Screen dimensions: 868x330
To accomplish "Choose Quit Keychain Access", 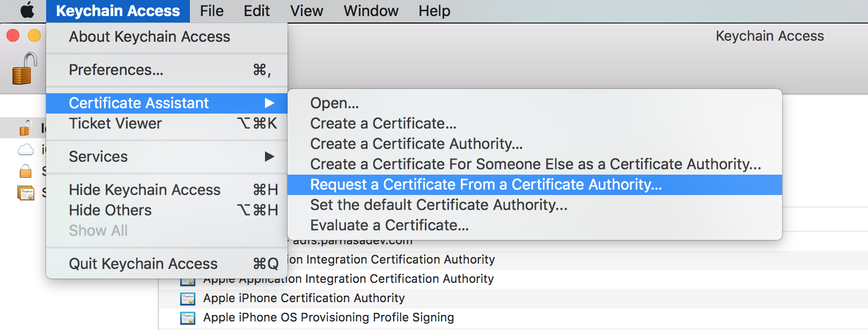I will [x=143, y=264].
